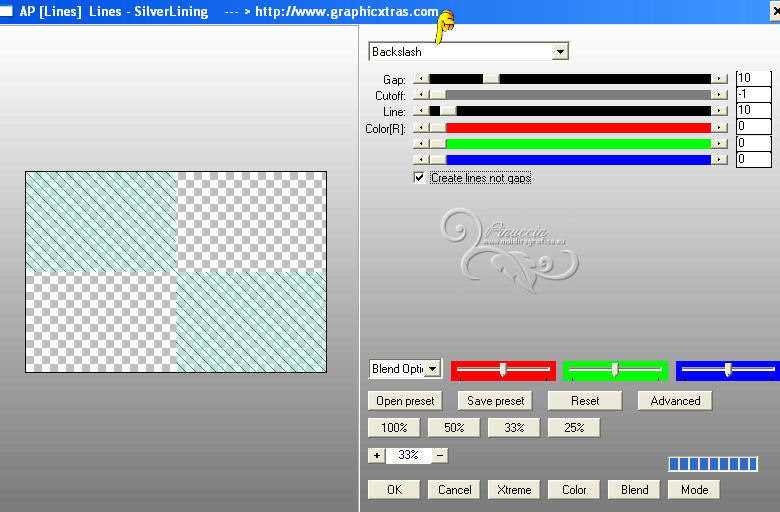The image size is (780, 512).
Task: Open the Backslash line type dropdown
Action: coord(560,52)
